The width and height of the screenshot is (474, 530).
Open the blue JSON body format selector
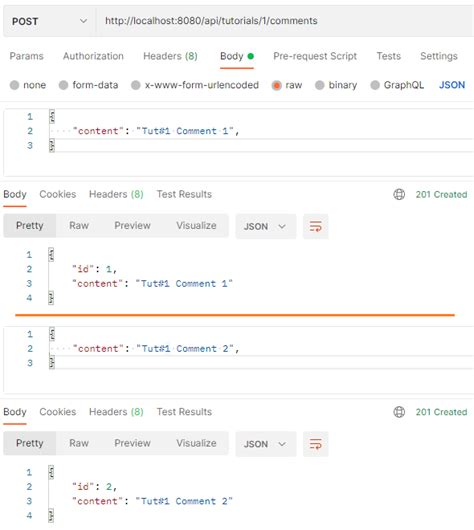[x=452, y=85]
